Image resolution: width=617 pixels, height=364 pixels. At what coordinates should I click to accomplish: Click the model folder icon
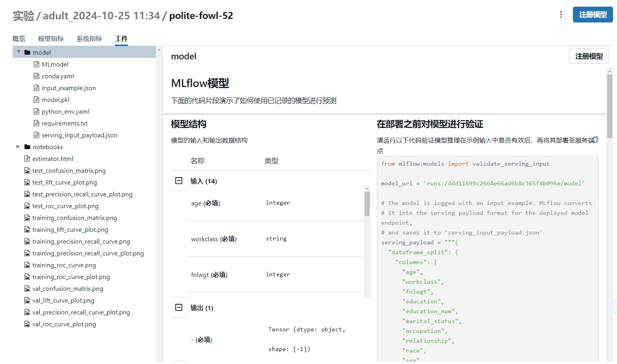[27, 52]
